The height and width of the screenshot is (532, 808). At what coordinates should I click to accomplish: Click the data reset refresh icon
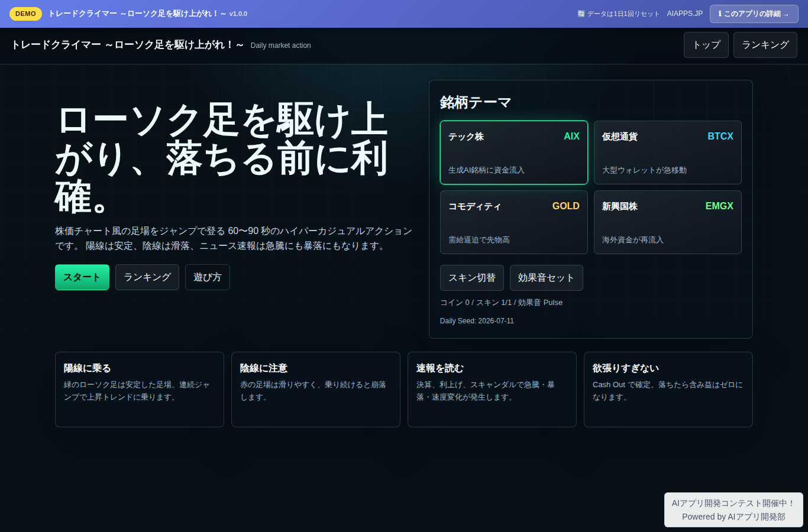581,14
